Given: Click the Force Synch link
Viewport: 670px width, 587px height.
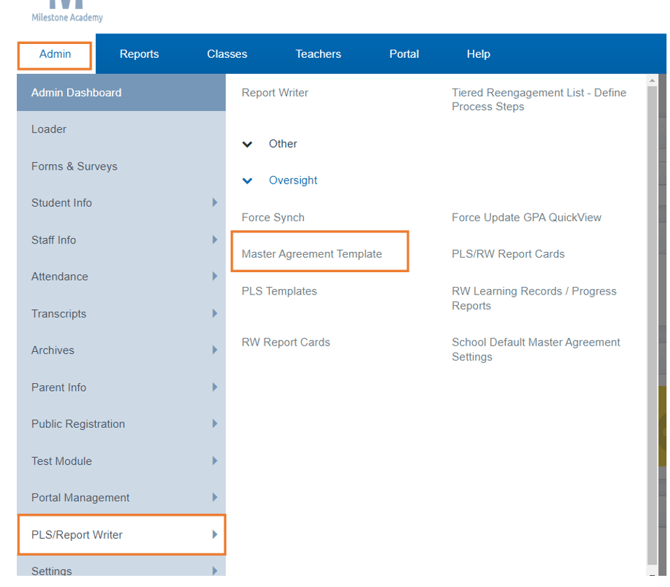Looking at the screenshot, I should pos(273,217).
